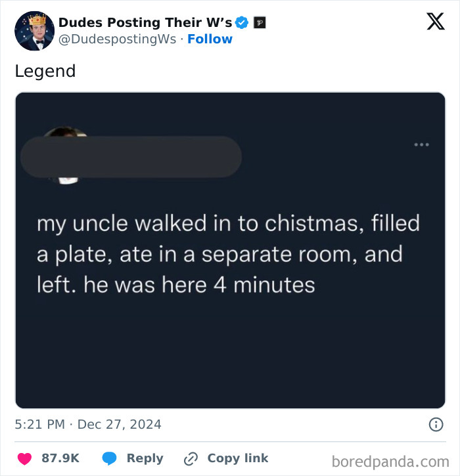The height and width of the screenshot is (476, 460).
Task: Click the blurred username bar in the screenshot
Action: 131,156
